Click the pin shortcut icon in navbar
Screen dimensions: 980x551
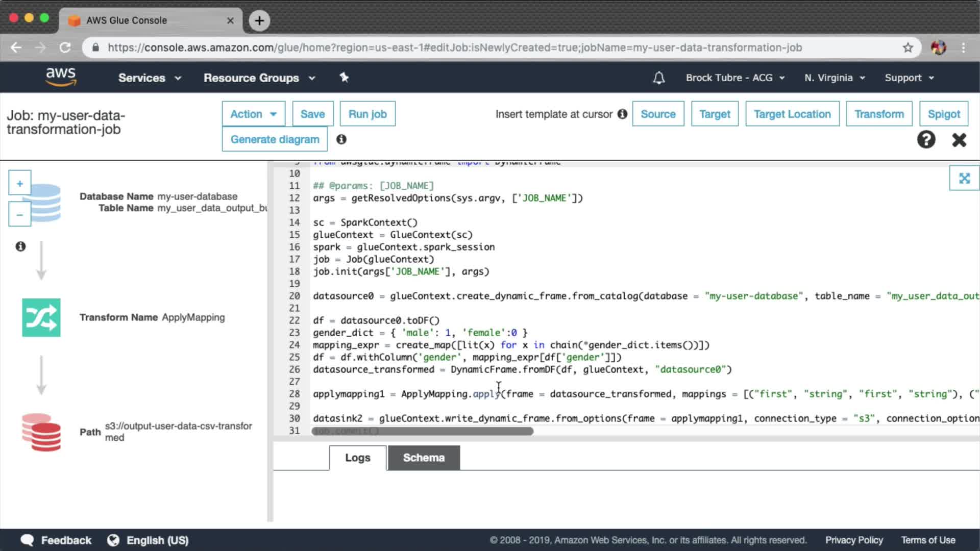tap(344, 78)
